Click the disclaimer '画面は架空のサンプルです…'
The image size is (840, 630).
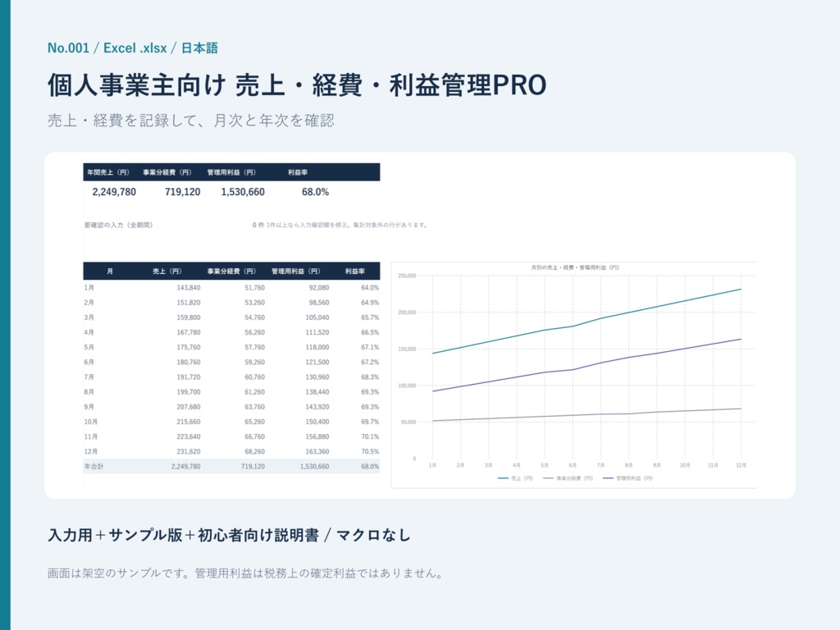245,573
